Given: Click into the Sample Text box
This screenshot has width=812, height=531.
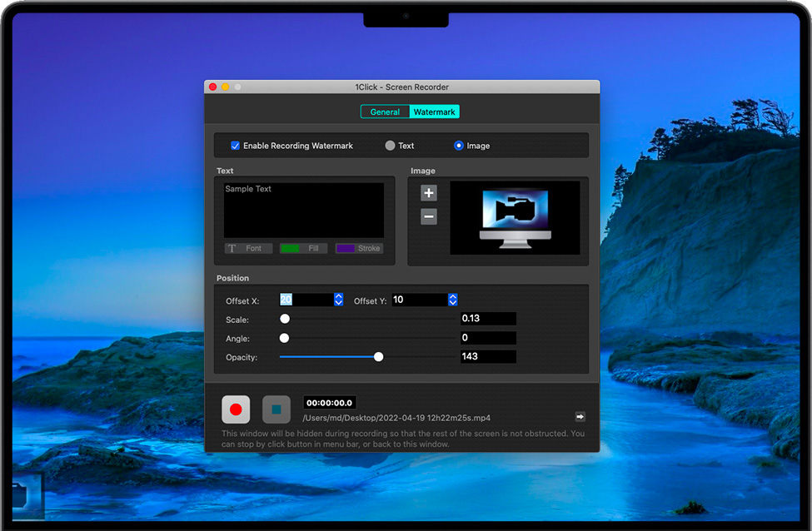Looking at the screenshot, I should pos(303,210).
